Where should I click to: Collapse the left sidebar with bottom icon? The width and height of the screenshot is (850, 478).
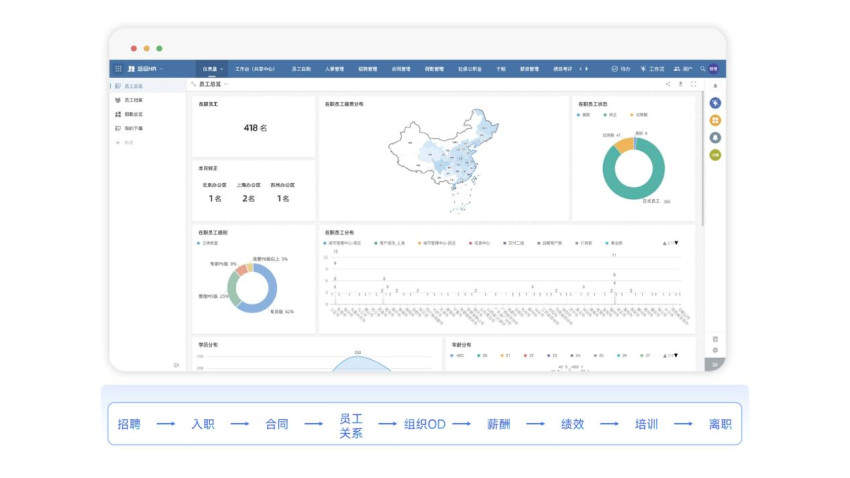point(176,365)
